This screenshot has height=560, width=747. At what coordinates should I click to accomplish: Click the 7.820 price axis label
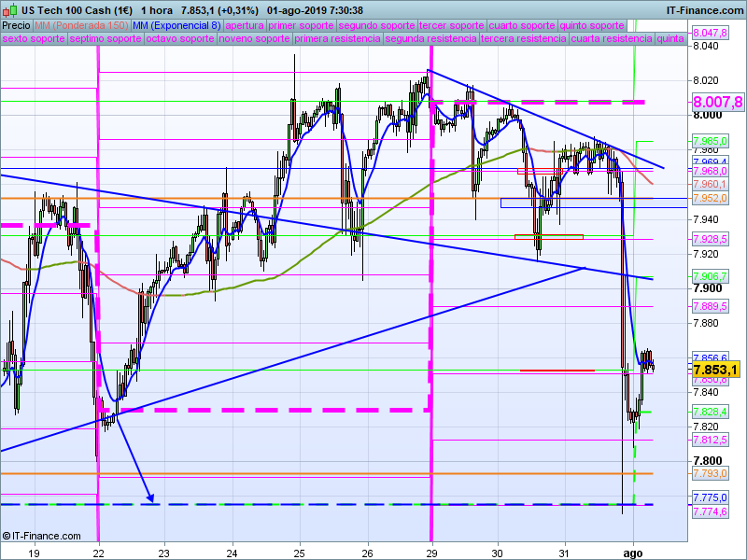[706, 427]
